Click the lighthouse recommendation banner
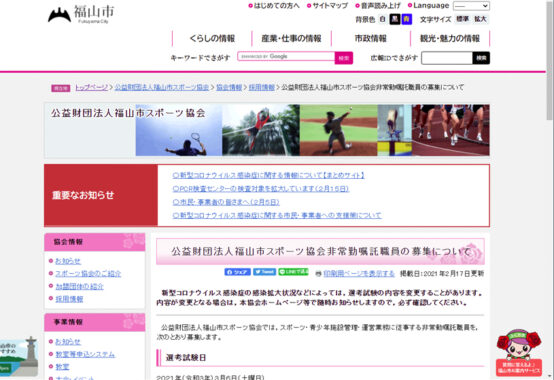The width and height of the screenshot is (554, 380). coord(19,356)
